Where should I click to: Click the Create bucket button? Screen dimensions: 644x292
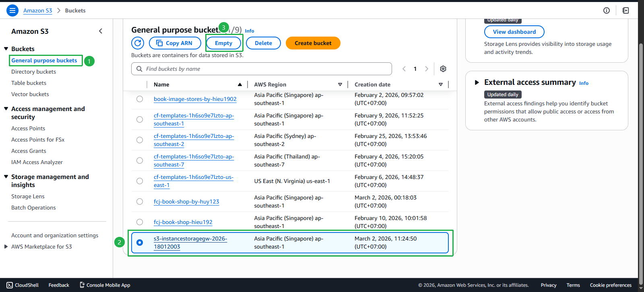tap(313, 43)
